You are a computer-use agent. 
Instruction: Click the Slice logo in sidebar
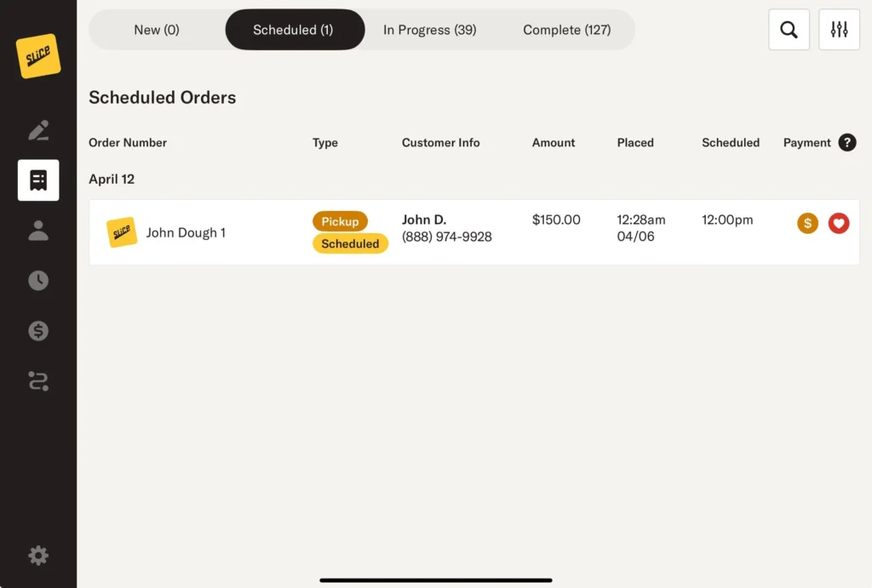tap(38, 56)
